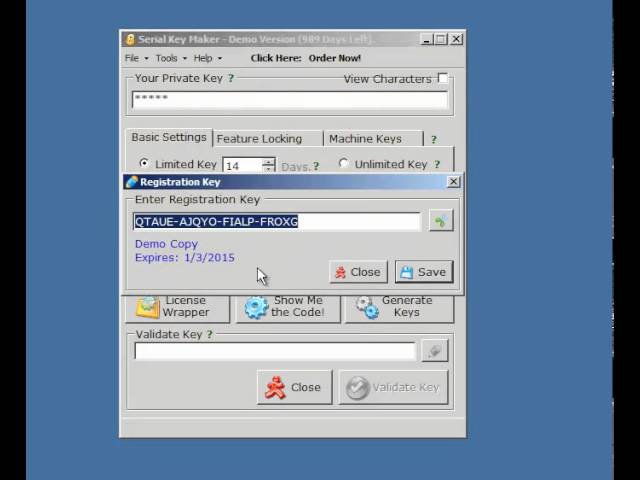The image size is (640, 480).
Task: Click the Your Private Key password field
Action: tap(290, 100)
